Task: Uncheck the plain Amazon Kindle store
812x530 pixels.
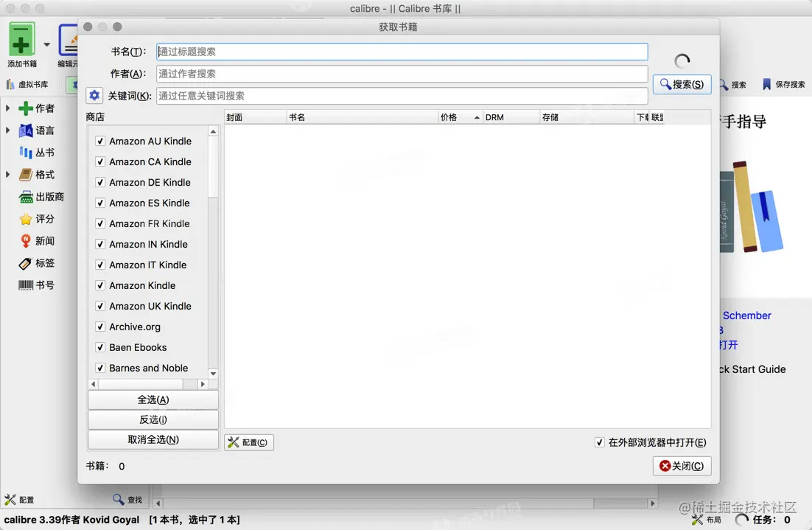Action: tap(100, 285)
